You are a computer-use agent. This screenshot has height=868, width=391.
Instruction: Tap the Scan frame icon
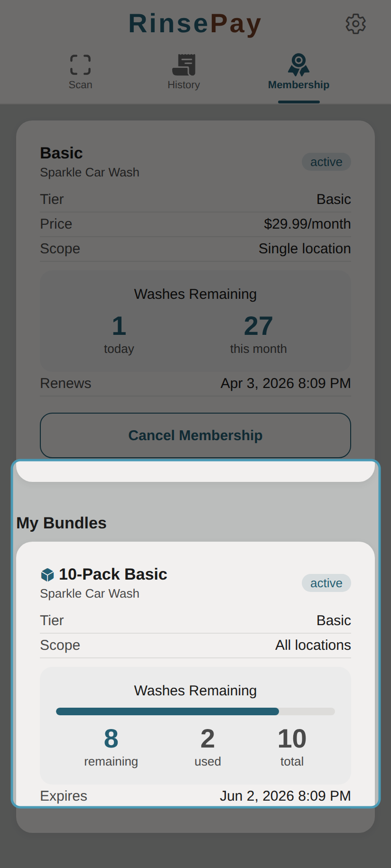pyautogui.click(x=80, y=65)
